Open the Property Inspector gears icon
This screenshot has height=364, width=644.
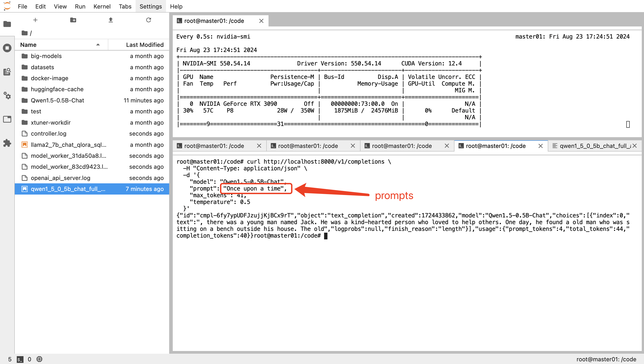pos(7,95)
